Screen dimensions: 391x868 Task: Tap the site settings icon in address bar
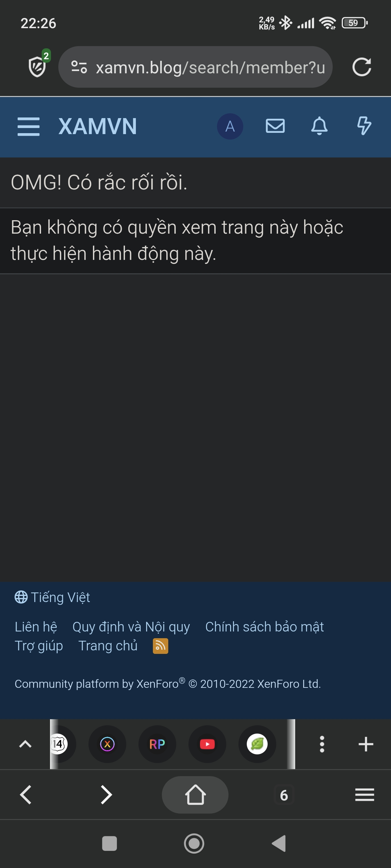point(79,67)
